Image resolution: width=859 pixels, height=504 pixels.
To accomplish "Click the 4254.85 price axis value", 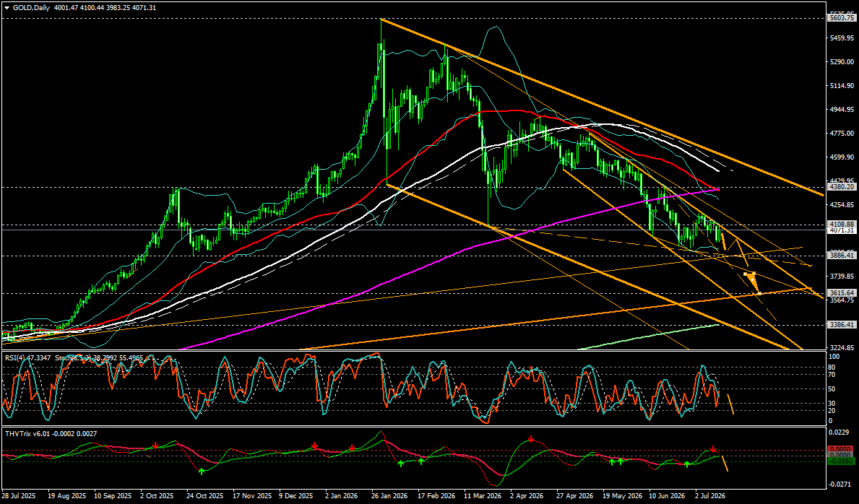I will 842,205.
